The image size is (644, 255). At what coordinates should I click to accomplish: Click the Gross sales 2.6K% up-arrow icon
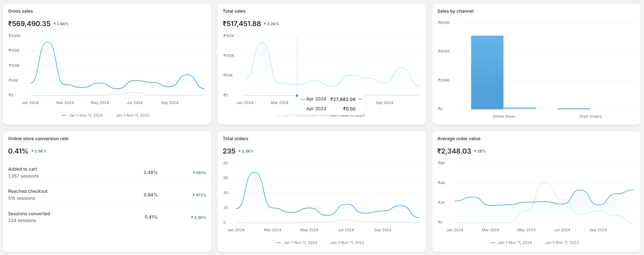(54, 24)
